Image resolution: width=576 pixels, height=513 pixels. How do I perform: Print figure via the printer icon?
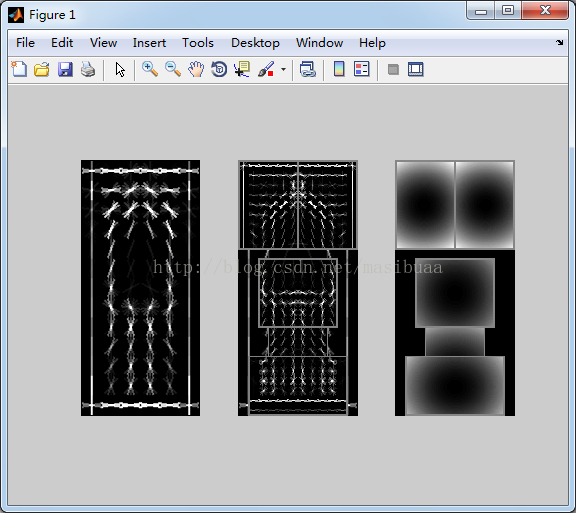click(88, 69)
